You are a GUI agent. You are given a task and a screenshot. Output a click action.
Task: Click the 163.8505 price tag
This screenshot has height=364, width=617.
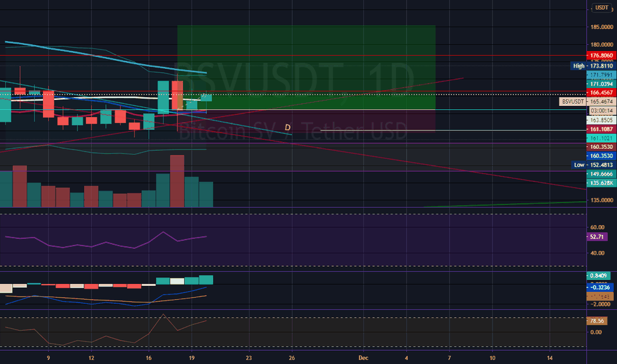pyautogui.click(x=601, y=120)
